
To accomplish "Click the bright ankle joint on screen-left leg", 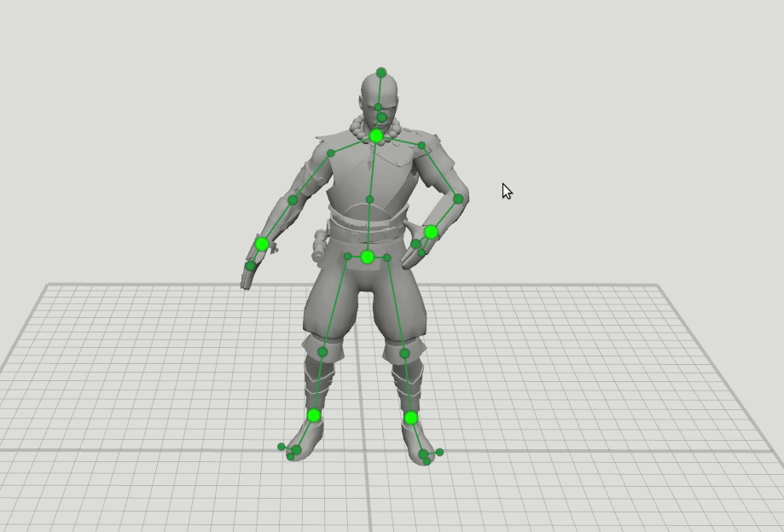I will [x=314, y=415].
